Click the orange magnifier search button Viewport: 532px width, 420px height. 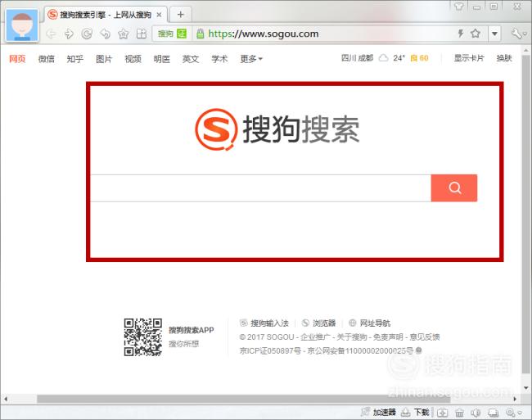454,188
